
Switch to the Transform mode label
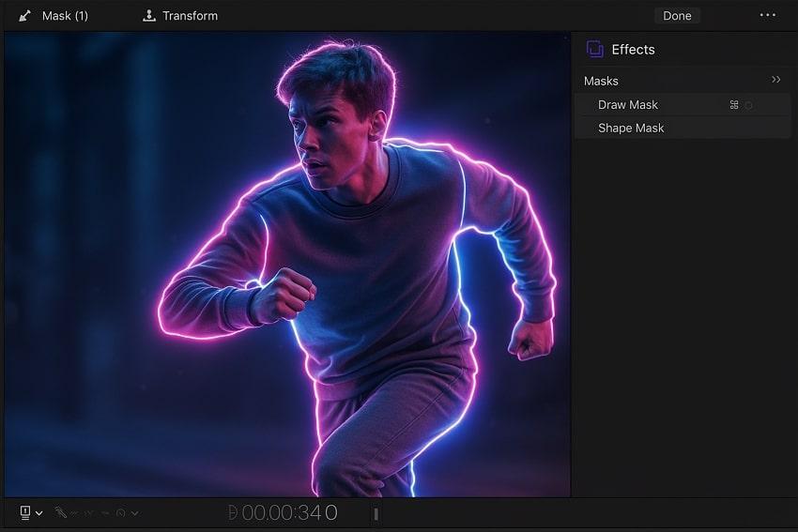coord(190,16)
